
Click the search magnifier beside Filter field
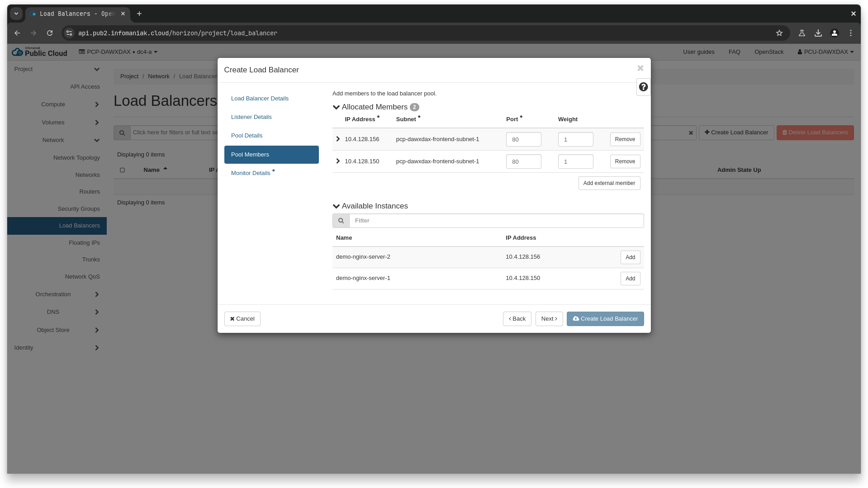point(341,221)
